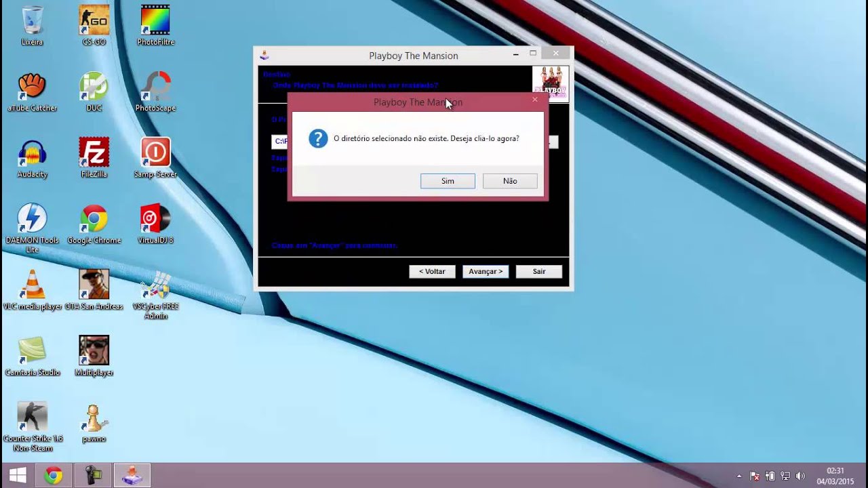Open the battery power tray icon

(x=770, y=476)
